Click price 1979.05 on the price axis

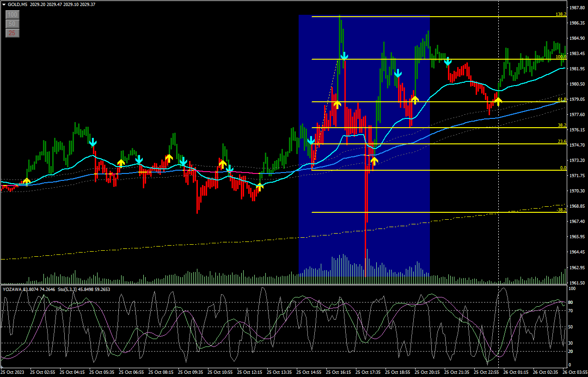coord(578,99)
